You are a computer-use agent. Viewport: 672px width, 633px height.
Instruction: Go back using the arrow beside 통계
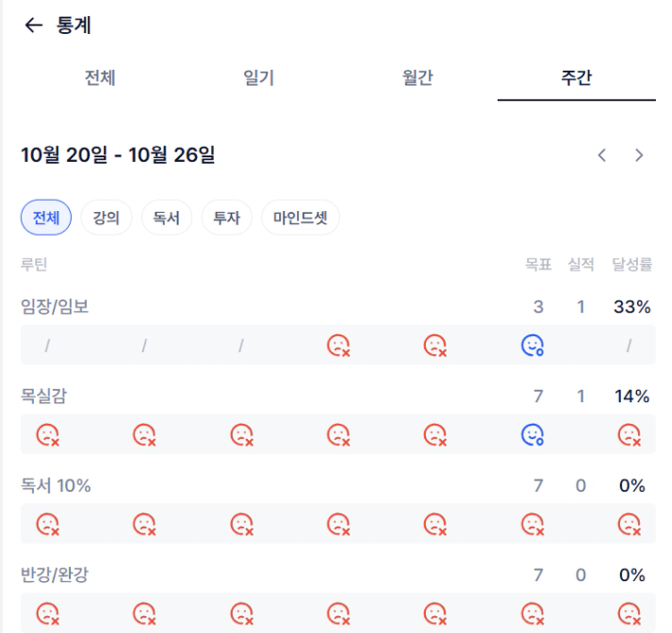[34, 25]
